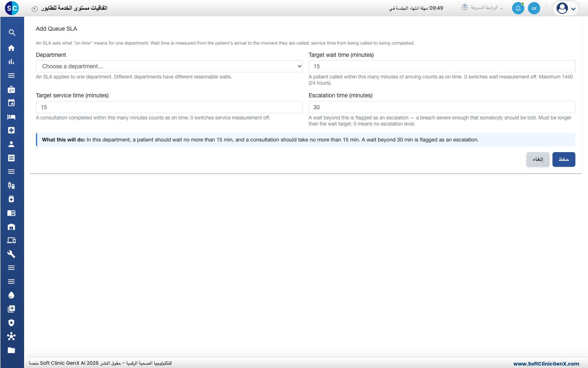588x368 pixels.
Task: Switch language using the ar button
Action: click(x=534, y=8)
